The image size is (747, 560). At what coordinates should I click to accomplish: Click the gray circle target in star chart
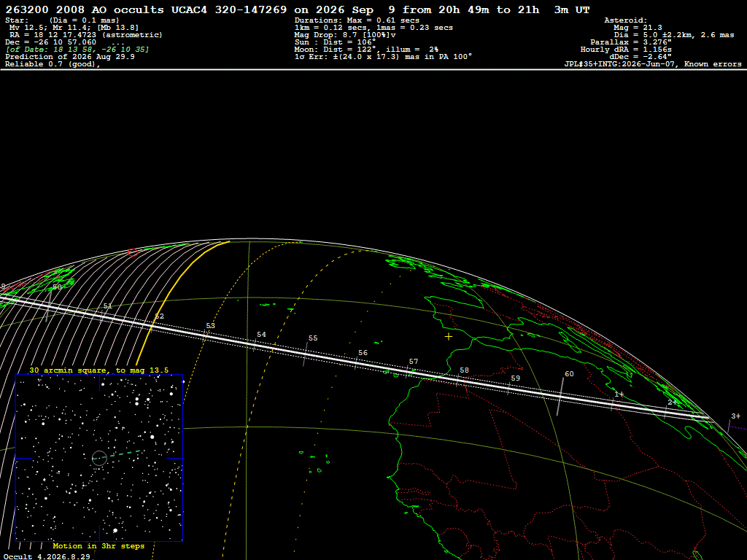(x=99, y=458)
